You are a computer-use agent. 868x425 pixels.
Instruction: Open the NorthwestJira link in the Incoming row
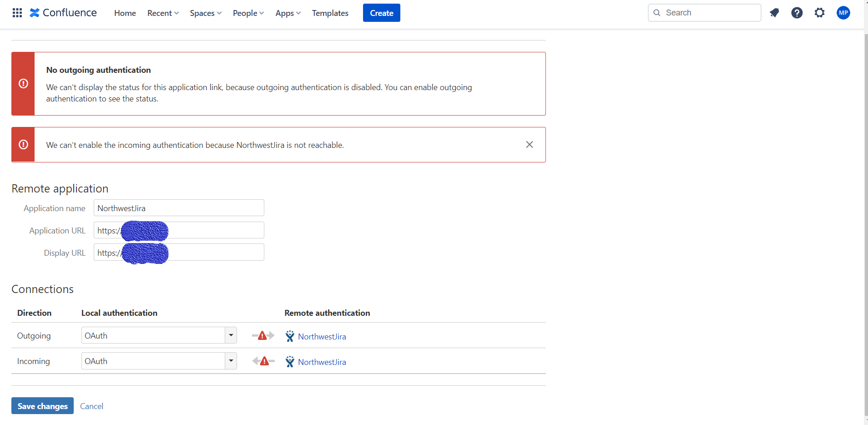coord(322,362)
